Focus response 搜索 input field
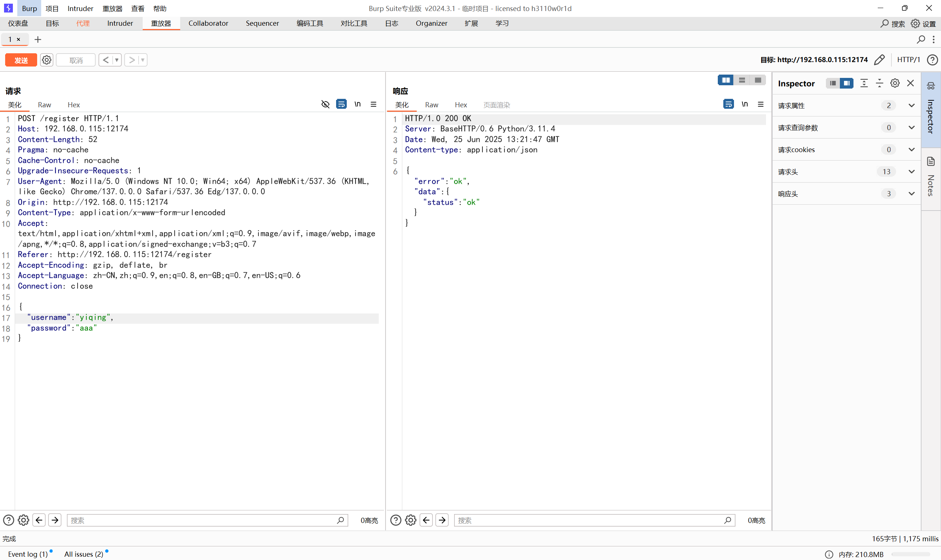The height and width of the screenshot is (560, 941). point(594,520)
